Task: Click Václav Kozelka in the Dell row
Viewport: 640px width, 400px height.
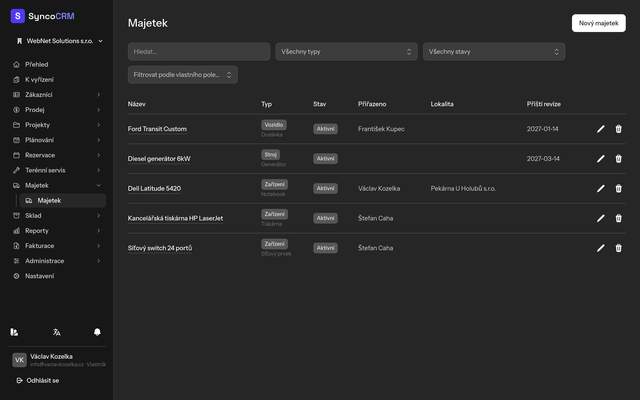Action: coord(379,189)
